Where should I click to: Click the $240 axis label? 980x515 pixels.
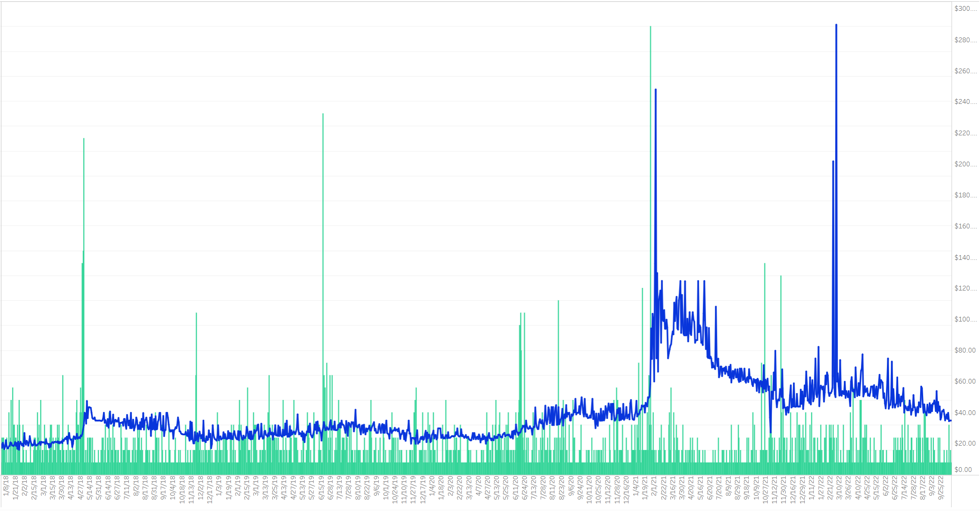pyautogui.click(x=965, y=102)
